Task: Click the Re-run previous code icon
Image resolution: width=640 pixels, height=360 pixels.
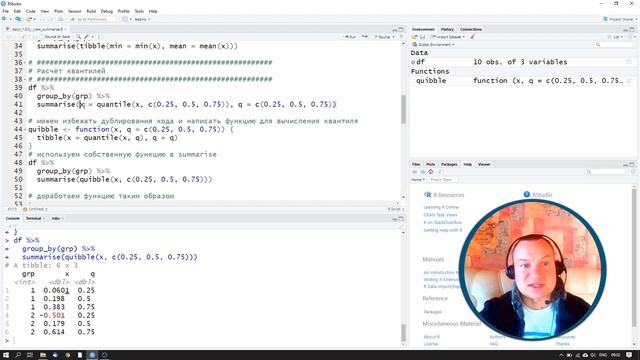Action: coord(364,37)
